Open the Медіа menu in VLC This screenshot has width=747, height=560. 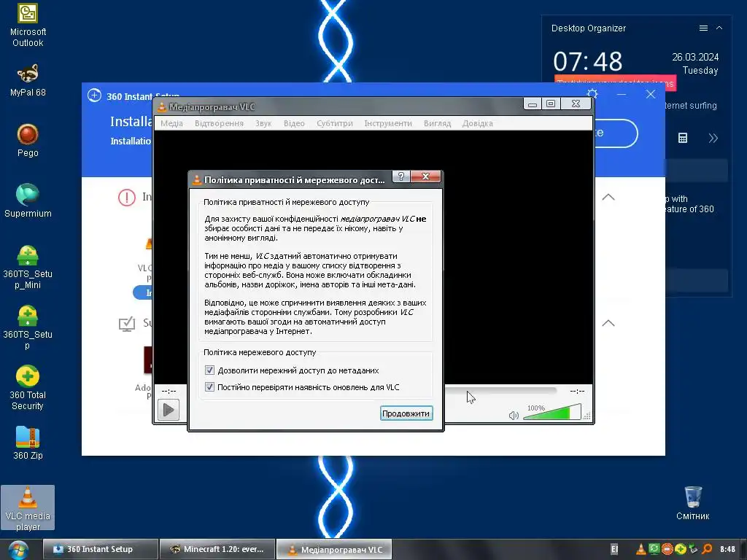coord(171,123)
